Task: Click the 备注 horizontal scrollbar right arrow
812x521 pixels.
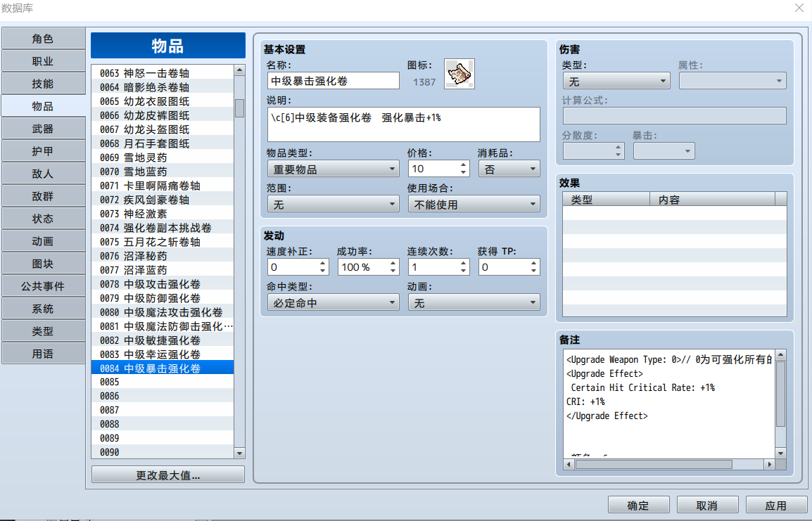Action: click(770, 465)
